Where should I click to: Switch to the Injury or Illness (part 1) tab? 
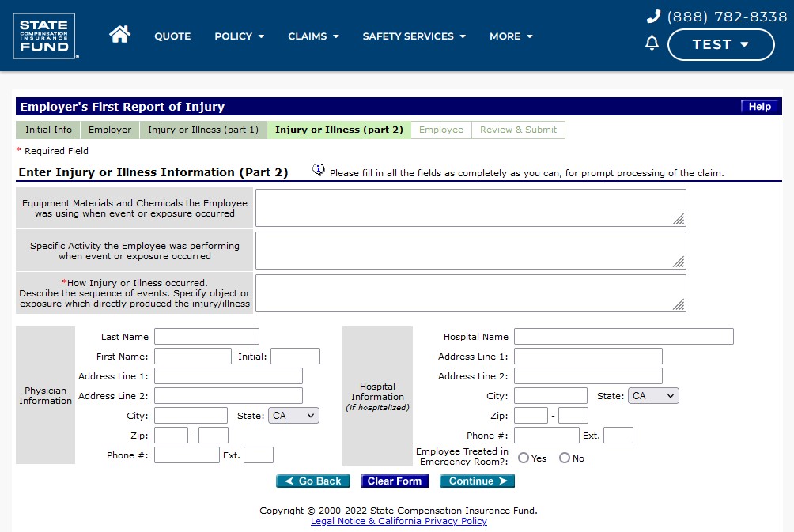[x=203, y=130]
